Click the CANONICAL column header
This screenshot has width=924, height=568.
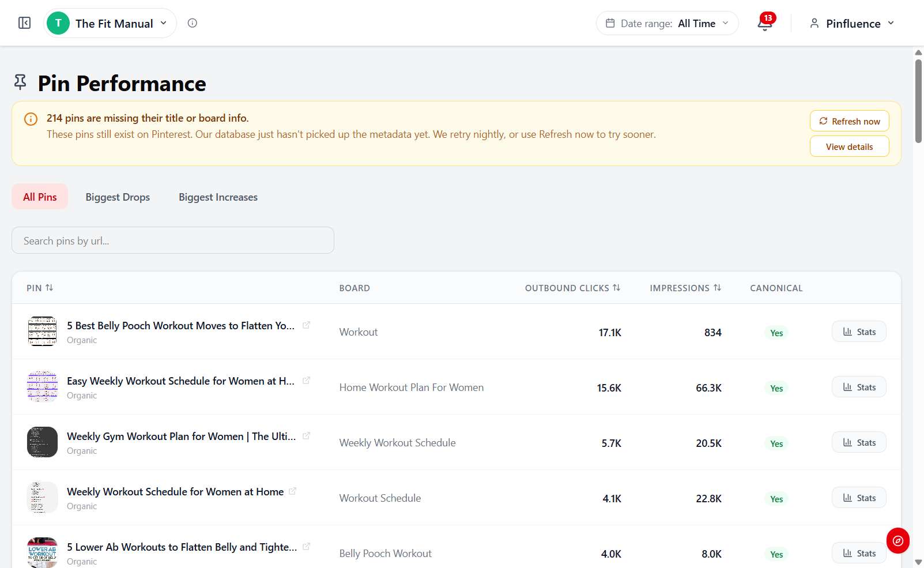[776, 288]
